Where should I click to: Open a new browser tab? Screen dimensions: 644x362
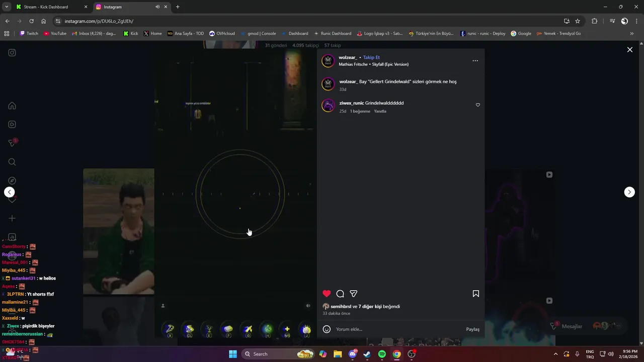pyautogui.click(x=178, y=7)
